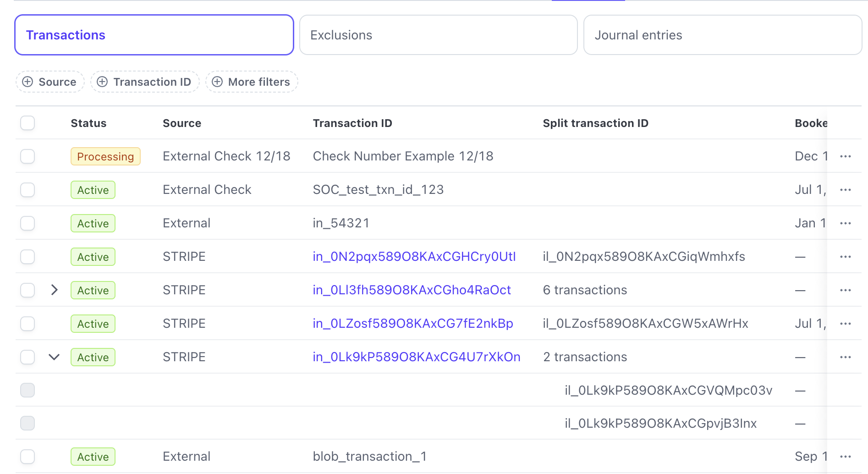Open actions menu for Check Number Example 12/18

point(845,156)
